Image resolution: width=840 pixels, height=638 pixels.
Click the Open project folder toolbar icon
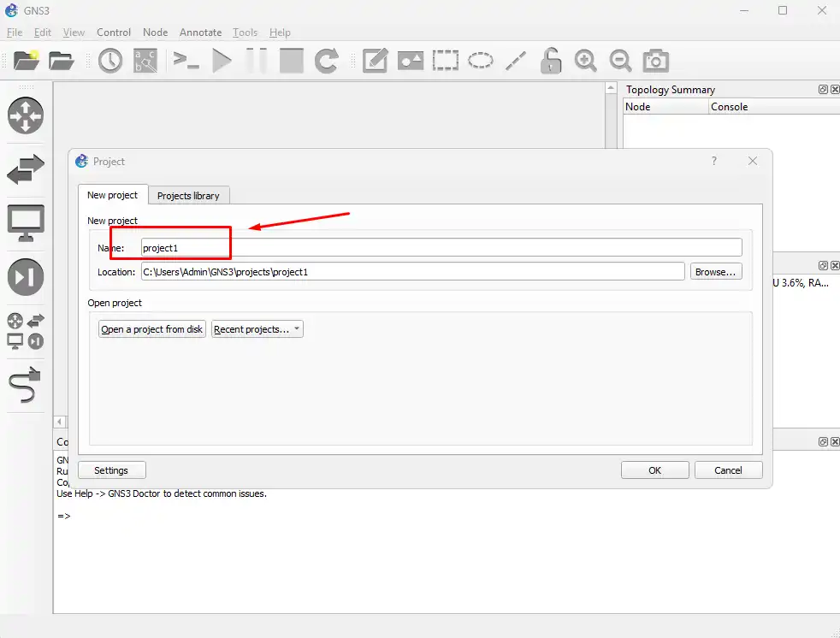[x=61, y=61]
